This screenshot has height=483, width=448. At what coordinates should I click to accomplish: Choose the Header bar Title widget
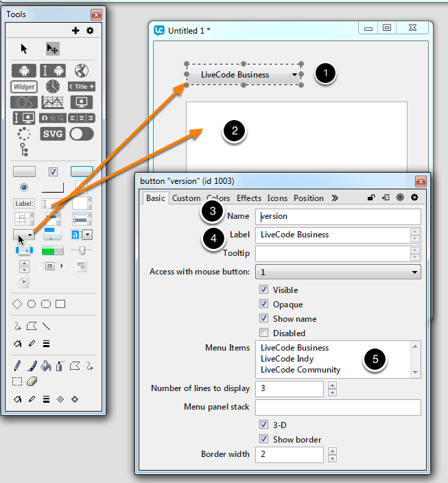click(82, 86)
